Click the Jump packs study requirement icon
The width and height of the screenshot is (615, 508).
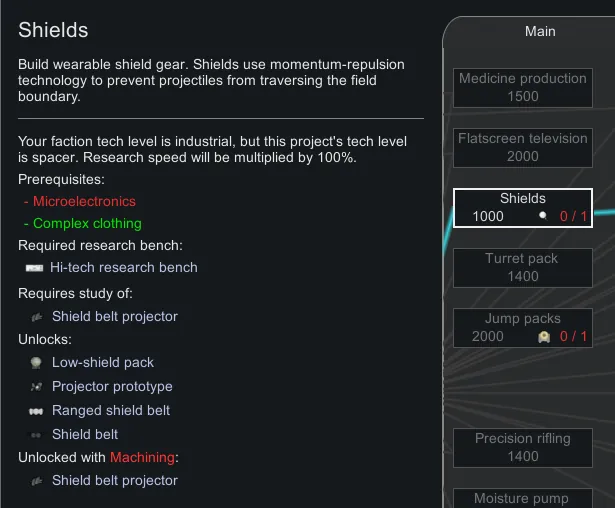(544, 337)
